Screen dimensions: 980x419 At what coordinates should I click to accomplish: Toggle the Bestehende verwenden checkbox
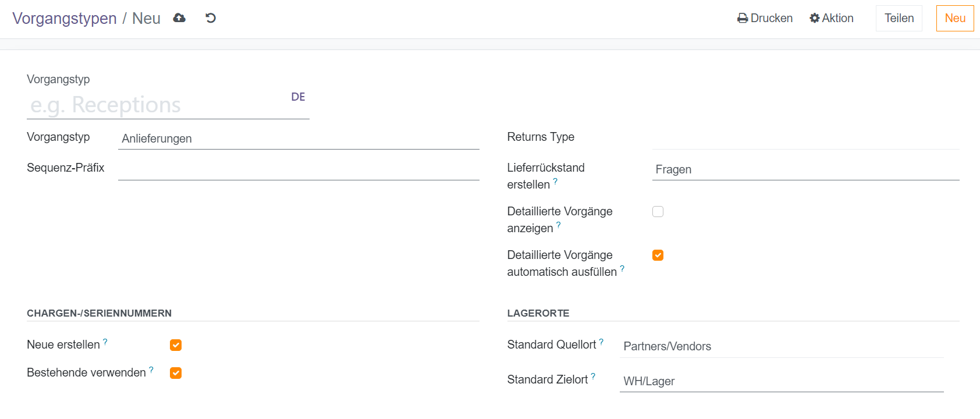coord(176,373)
